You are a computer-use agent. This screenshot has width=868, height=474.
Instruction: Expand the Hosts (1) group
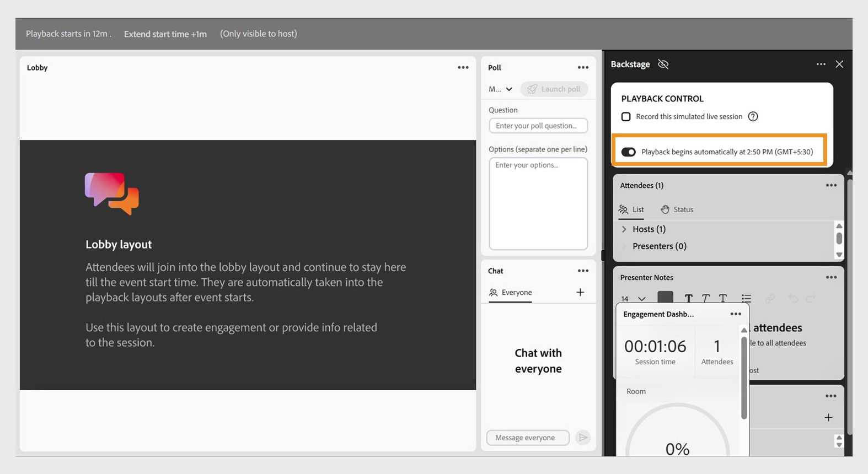pos(624,229)
